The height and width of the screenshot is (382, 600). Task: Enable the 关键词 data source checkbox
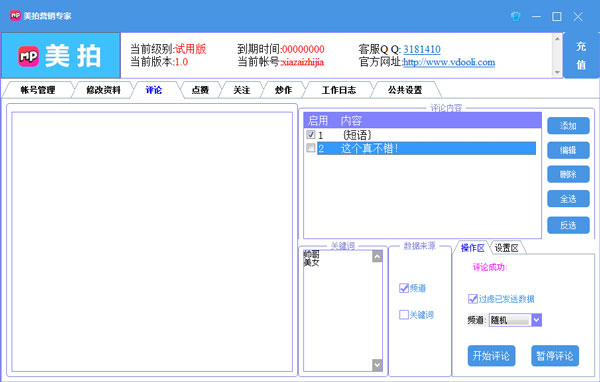(x=404, y=315)
